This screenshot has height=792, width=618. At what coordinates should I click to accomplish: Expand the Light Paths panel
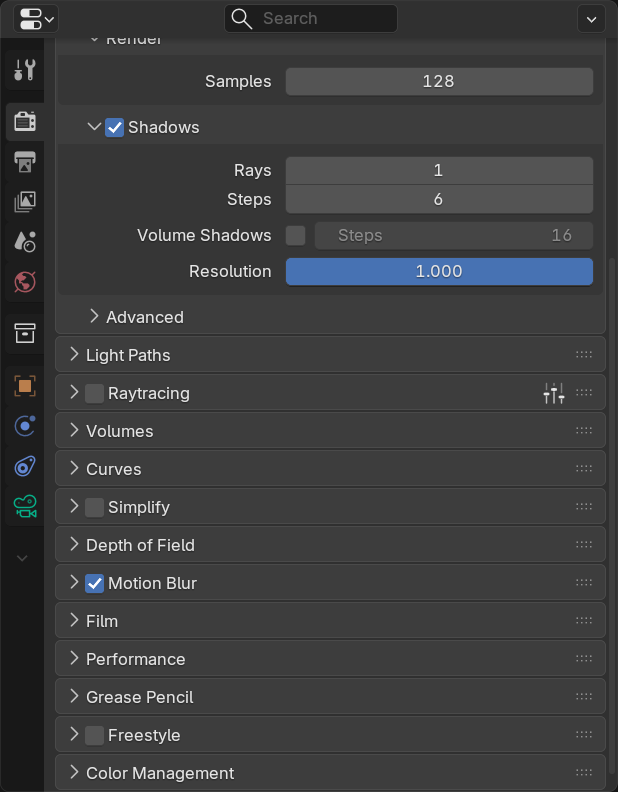[x=74, y=355]
